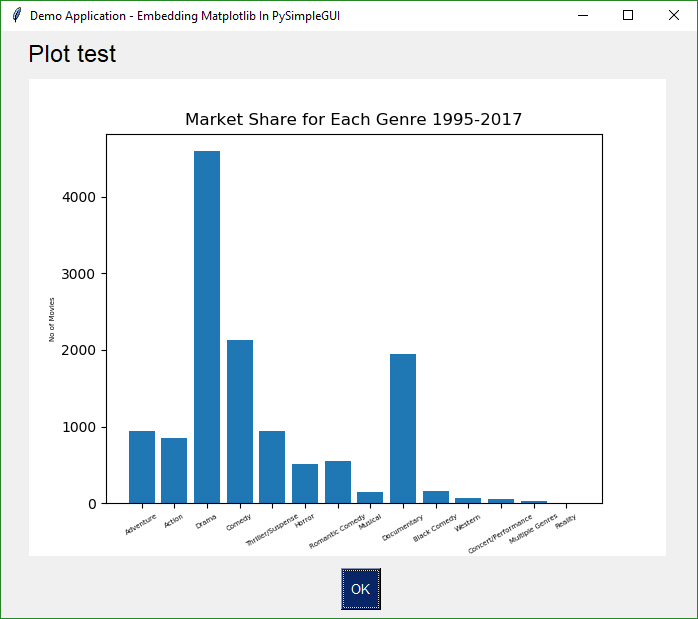The image size is (698, 619).
Task: Click the 'Black Comedy' x-axis label
Action: (435, 528)
